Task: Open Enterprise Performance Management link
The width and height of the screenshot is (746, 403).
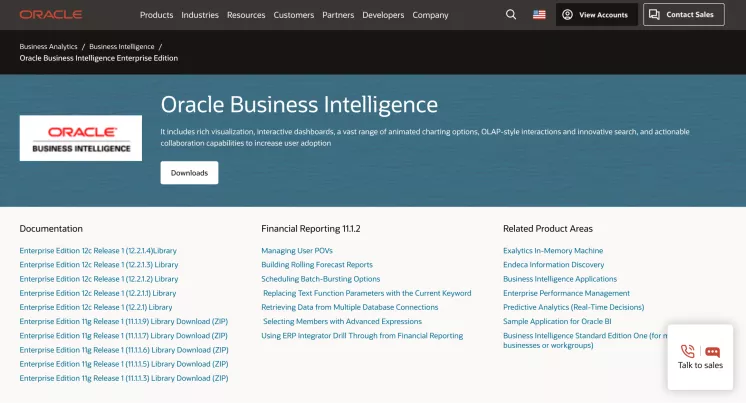Action: (566, 293)
